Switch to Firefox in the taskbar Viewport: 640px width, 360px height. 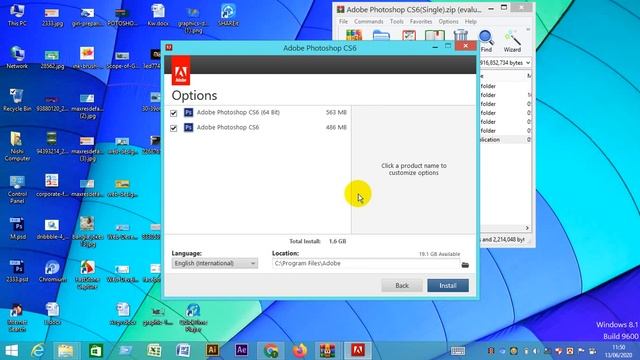pyautogui.click(x=300, y=351)
